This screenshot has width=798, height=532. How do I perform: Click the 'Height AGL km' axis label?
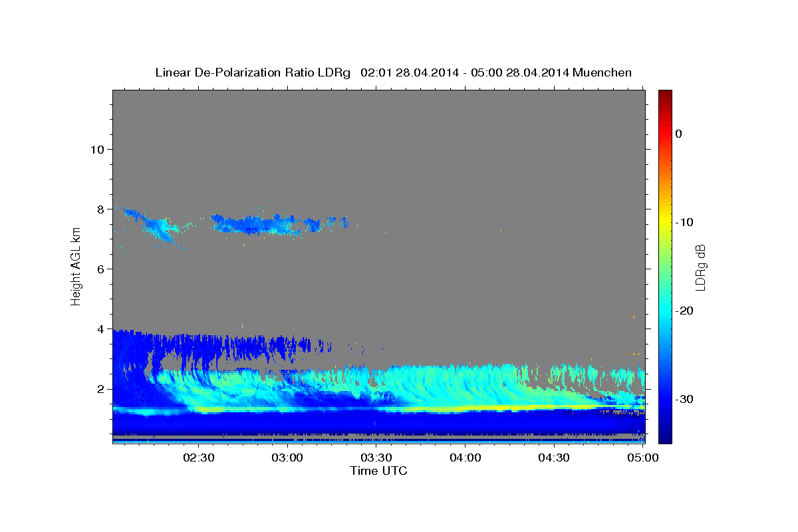point(76,266)
